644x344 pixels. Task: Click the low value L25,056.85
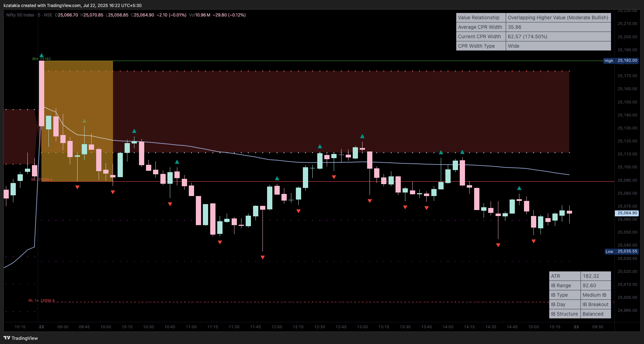(117, 15)
